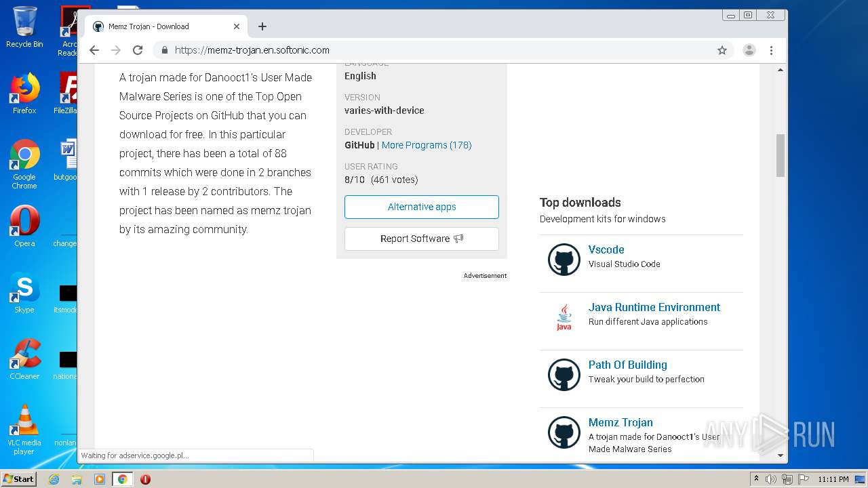868x488 pixels.
Task: Click the English language value
Action: coord(360,76)
